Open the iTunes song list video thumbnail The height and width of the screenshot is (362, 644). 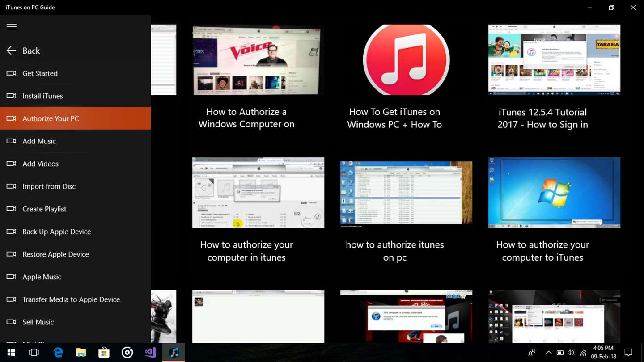[406, 193]
